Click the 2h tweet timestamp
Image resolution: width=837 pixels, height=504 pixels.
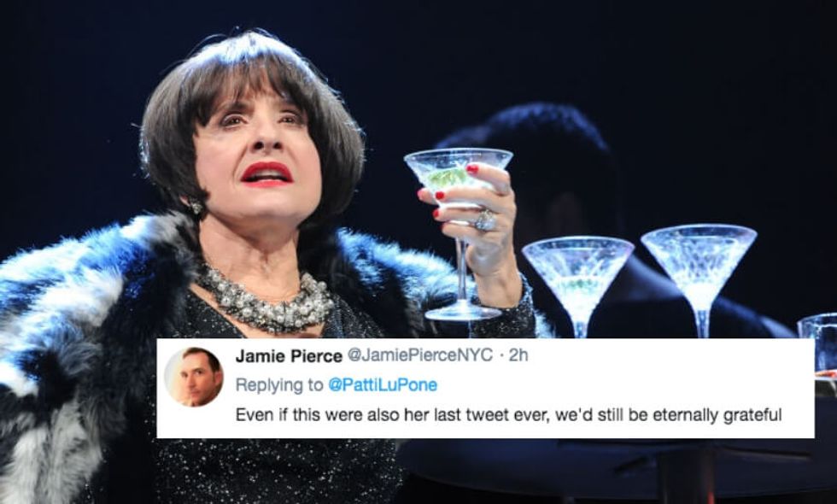tap(518, 355)
